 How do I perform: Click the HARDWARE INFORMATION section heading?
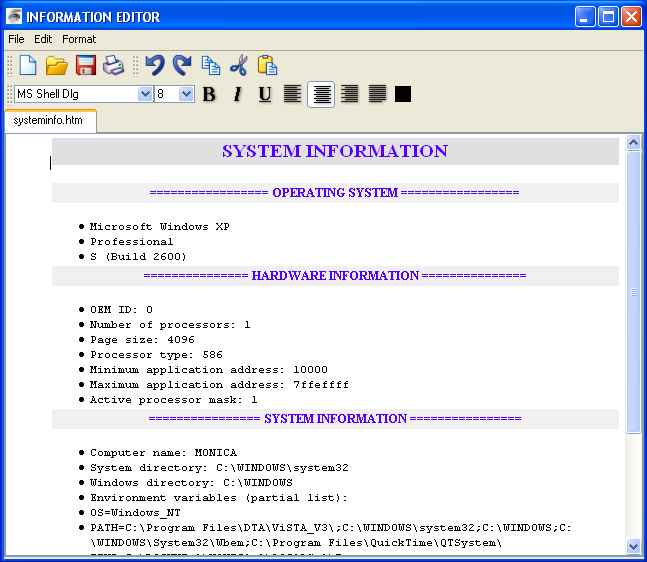tap(335, 276)
